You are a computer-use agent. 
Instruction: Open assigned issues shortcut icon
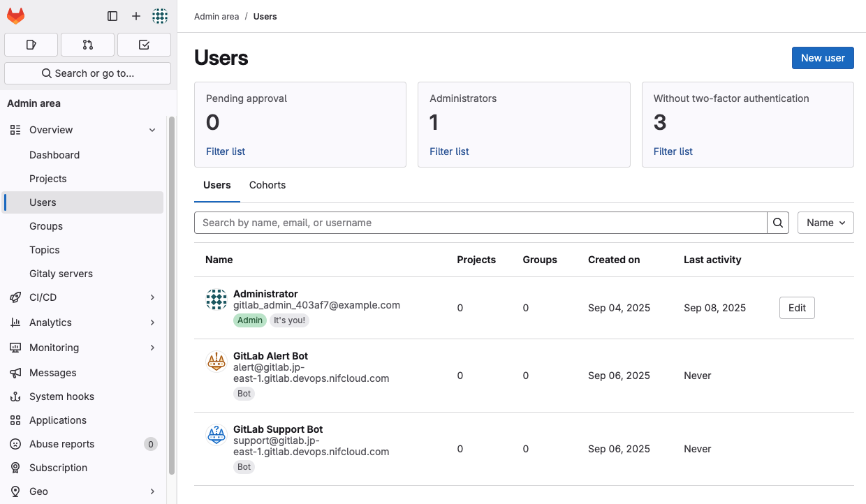pyautogui.click(x=31, y=45)
